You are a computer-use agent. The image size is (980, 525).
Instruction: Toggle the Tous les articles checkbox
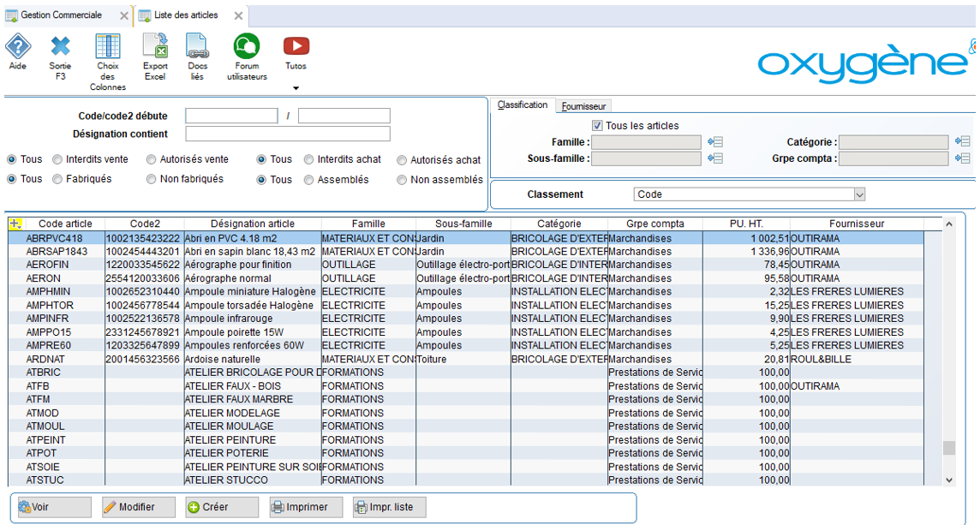(597, 126)
